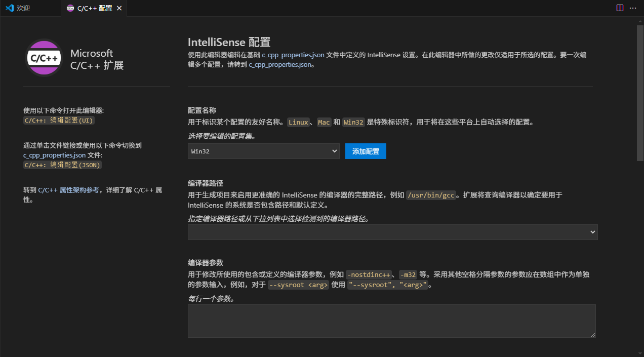This screenshot has width=644, height=357.
Task: Click the Linux identifier tag
Action: [x=298, y=123]
